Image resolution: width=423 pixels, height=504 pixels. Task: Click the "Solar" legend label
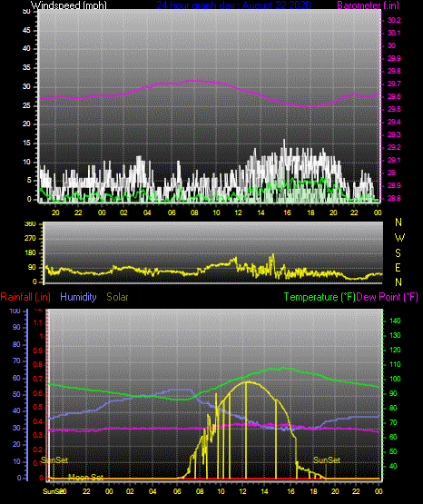117,297
